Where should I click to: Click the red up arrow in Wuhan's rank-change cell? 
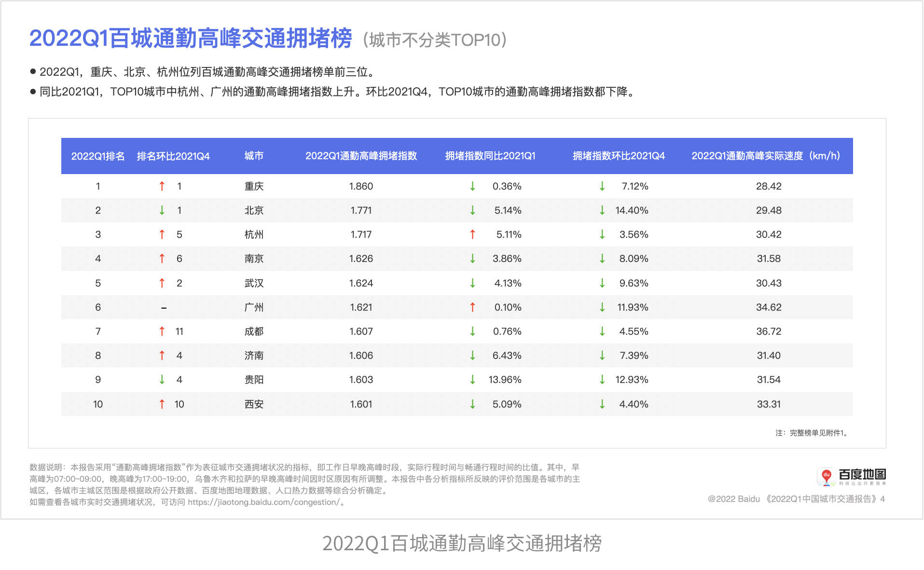(x=162, y=283)
